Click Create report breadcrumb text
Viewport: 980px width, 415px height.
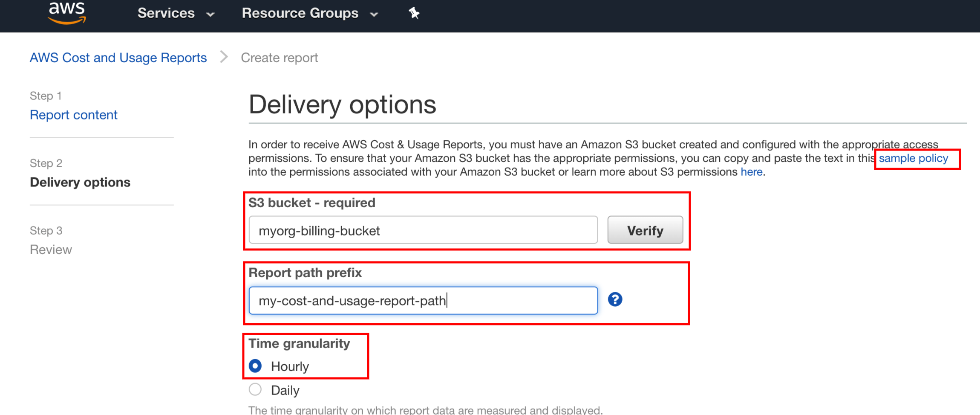279,58
